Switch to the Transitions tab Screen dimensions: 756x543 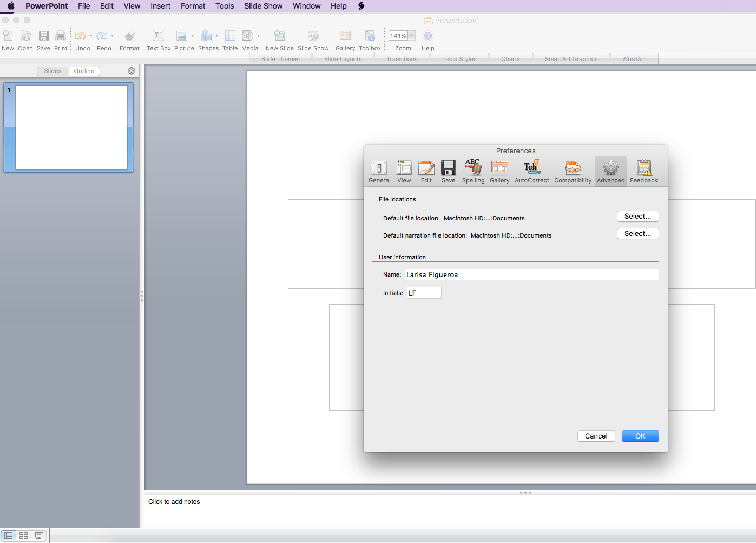point(402,59)
